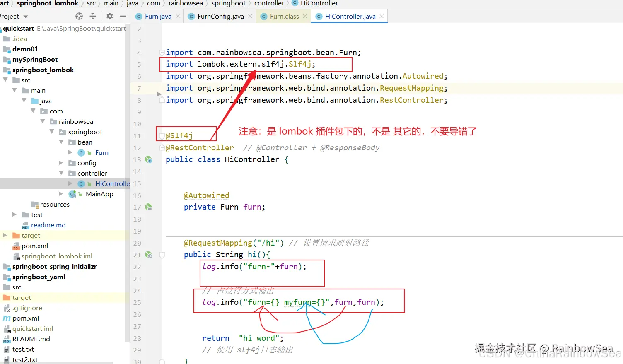Collapse the rainbowsea package arrow
The image size is (623, 364).
(x=43, y=121)
